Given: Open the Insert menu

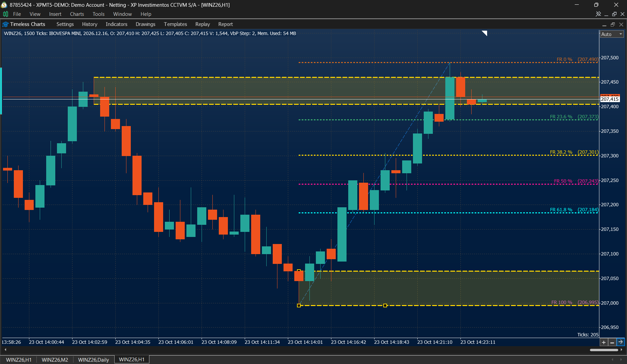Looking at the screenshot, I should click(x=55, y=14).
